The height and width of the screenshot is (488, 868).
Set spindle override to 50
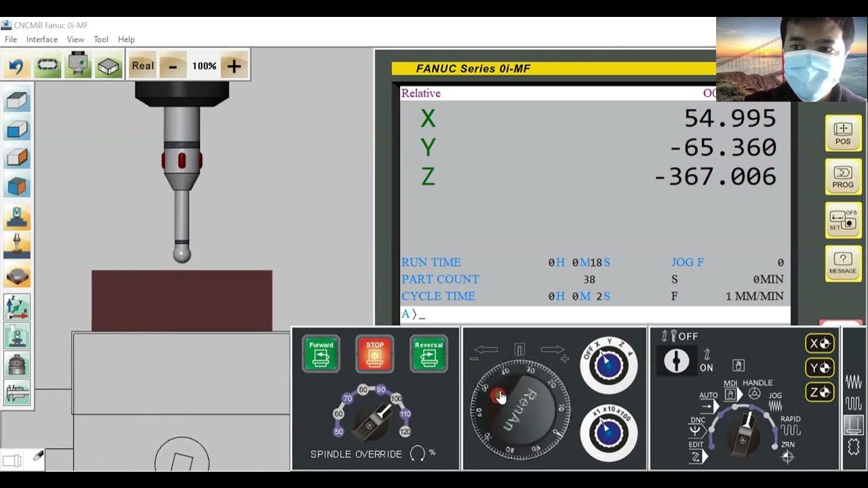pos(338,432)
